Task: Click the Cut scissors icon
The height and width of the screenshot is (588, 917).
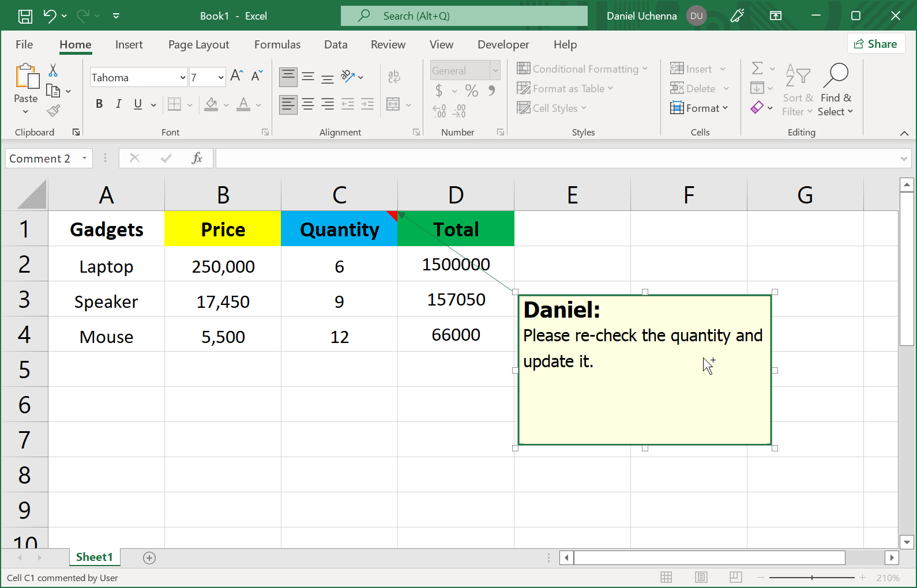Action: [x=53, y=70]
